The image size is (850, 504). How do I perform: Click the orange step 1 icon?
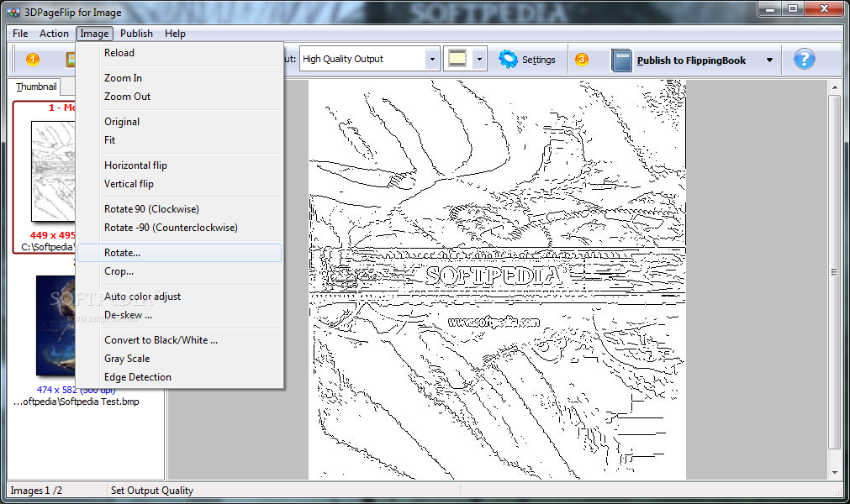(x=33, y=59)
